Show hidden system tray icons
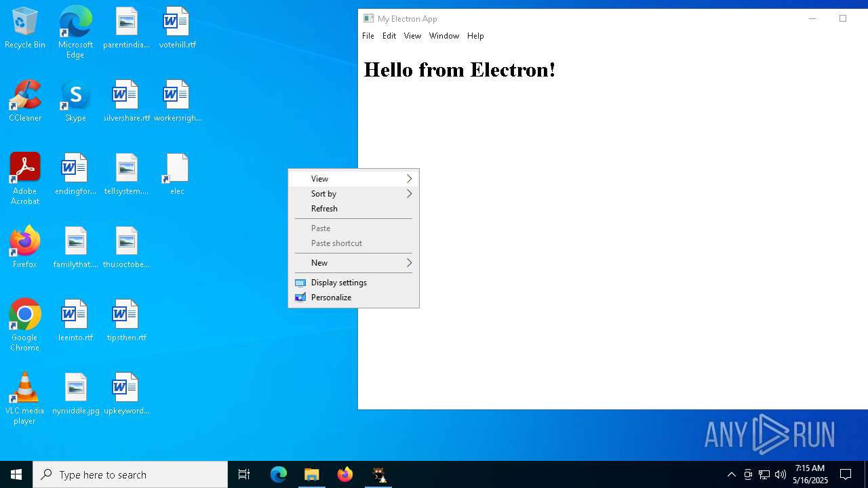 coord(731,474)
